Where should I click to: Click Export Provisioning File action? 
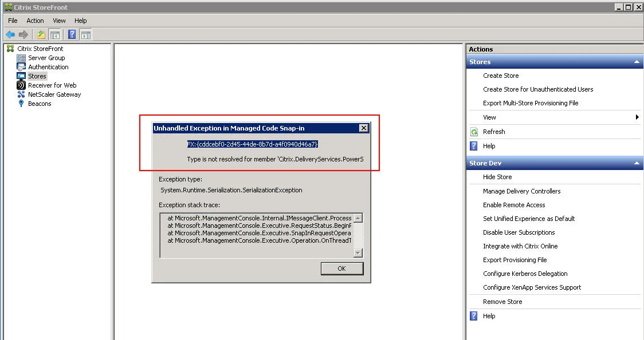pos(515,260)
